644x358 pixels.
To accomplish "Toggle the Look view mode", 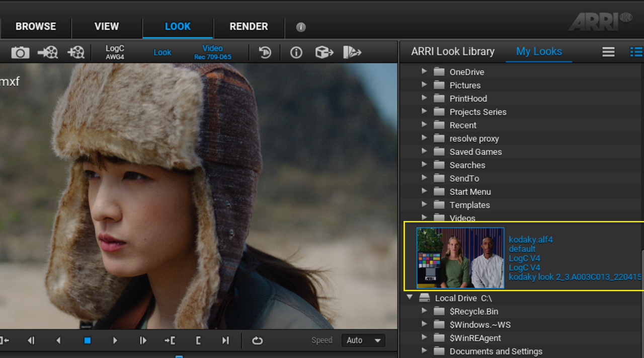I will [x=163, y=52].
